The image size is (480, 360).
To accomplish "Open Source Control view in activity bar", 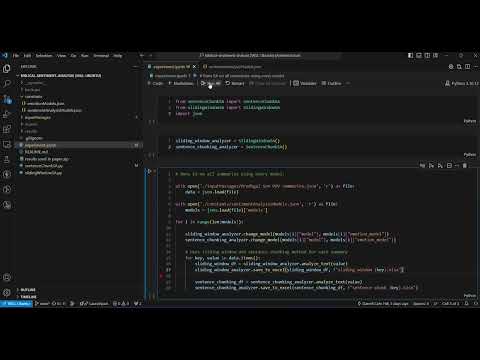I will point(7,99).
